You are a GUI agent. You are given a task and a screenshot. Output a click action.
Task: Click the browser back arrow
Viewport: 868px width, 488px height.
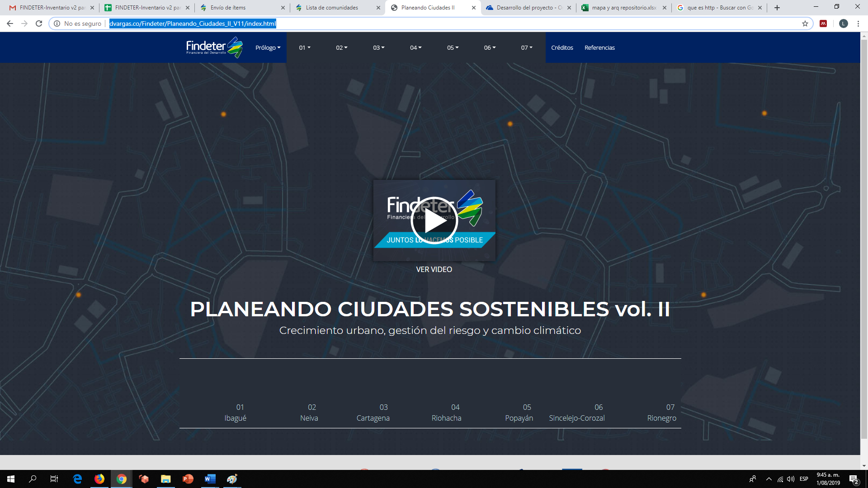10,23
